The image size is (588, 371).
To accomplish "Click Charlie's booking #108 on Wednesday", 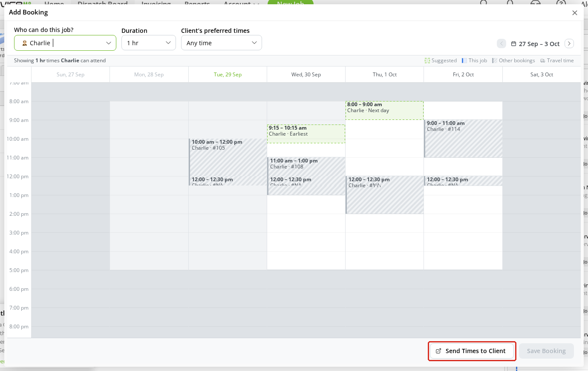I will pos(306,166).
